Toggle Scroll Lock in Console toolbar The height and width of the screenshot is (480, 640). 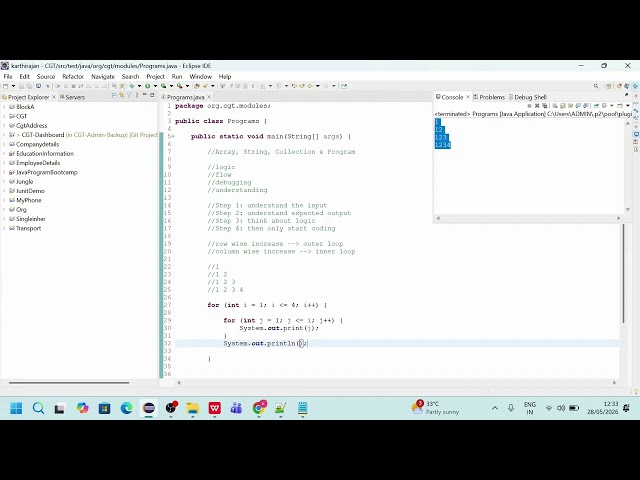(x=562, y=106)
